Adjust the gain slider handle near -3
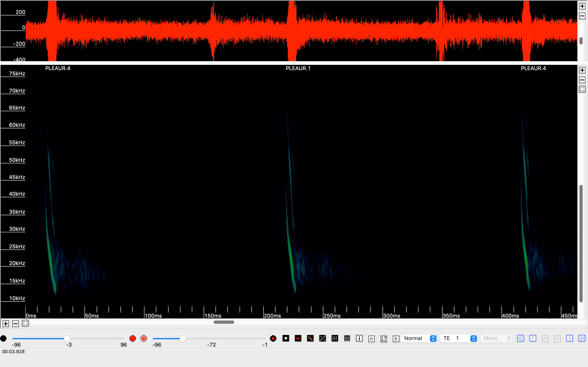588x367 pixels. tap(67, 338)
